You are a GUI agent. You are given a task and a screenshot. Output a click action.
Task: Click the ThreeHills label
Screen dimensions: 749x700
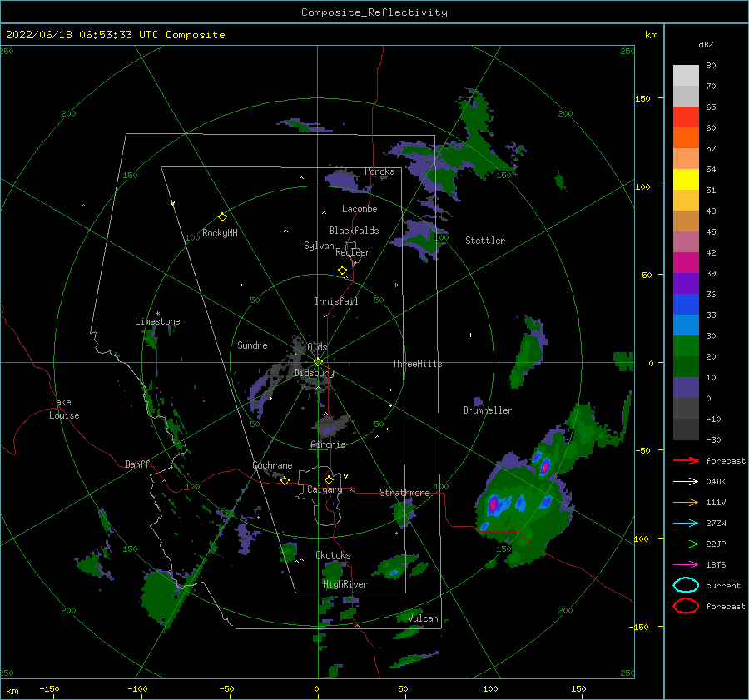[x=417, y=364]
